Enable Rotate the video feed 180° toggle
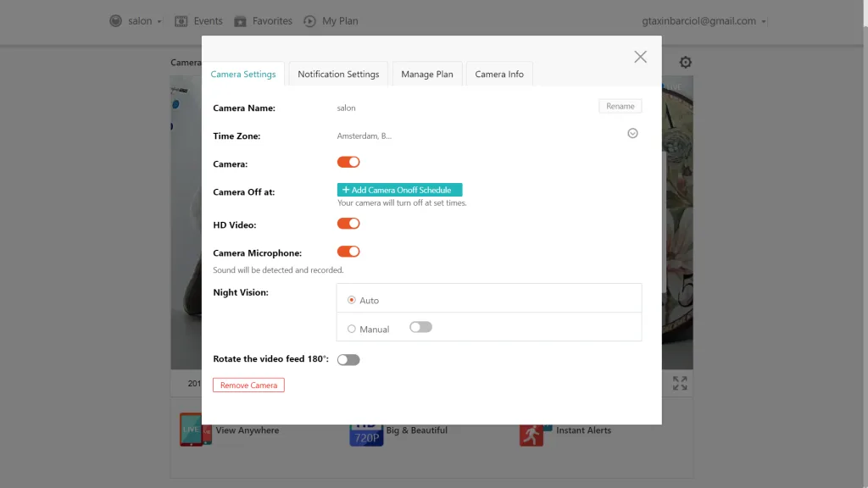 coord(348,360)
